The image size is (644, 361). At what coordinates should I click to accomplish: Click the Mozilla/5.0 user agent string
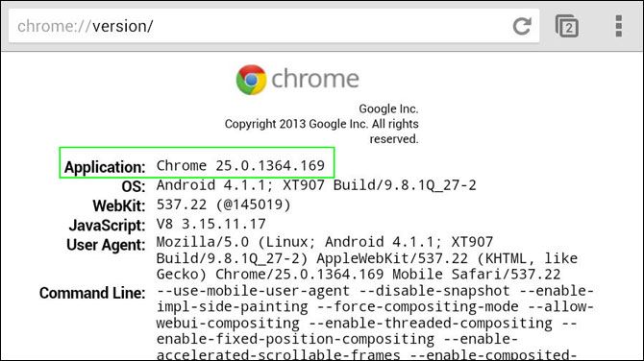(x=367, y=258)
